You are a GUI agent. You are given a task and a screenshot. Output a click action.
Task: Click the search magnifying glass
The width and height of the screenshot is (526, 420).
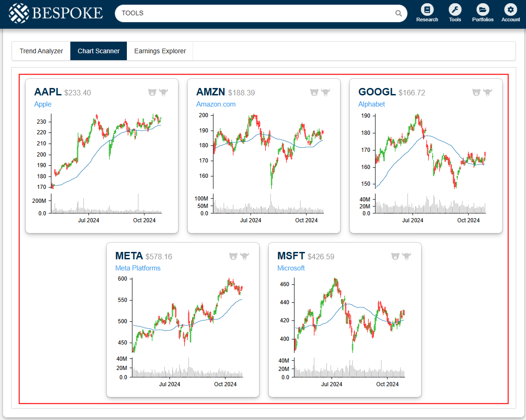tap(398, 13)
